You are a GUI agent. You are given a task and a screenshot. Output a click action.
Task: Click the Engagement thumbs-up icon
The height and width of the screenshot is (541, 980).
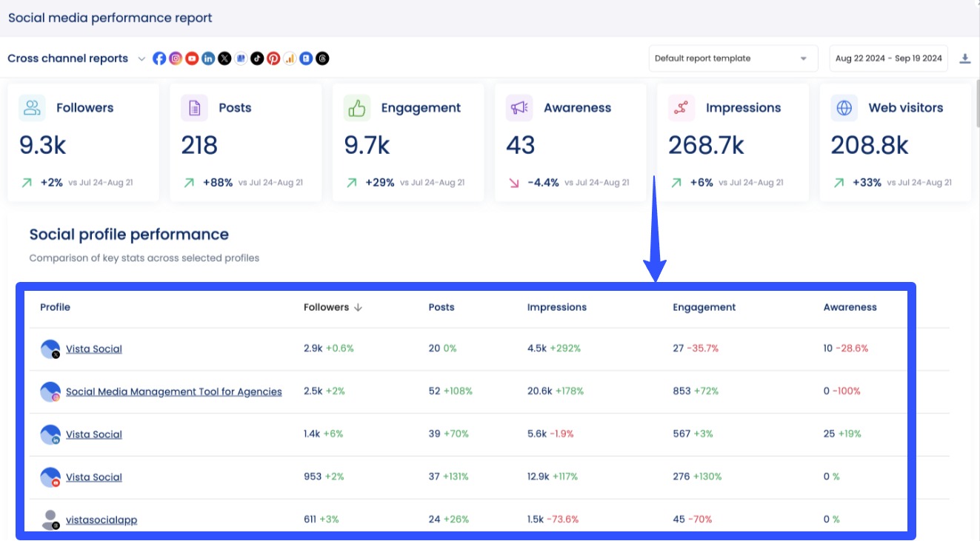click(x=356, y=107)
